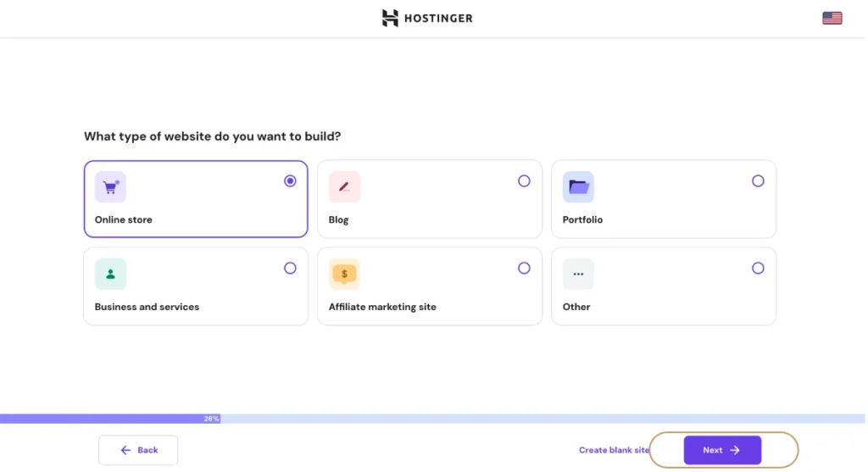Click the folder icon on the Portfolio card
The height and width of the screenshot is (472, 868).
[578, 187]
